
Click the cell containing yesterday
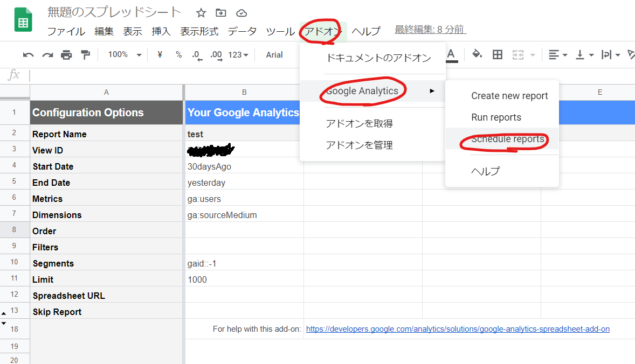tap(244, 183)
